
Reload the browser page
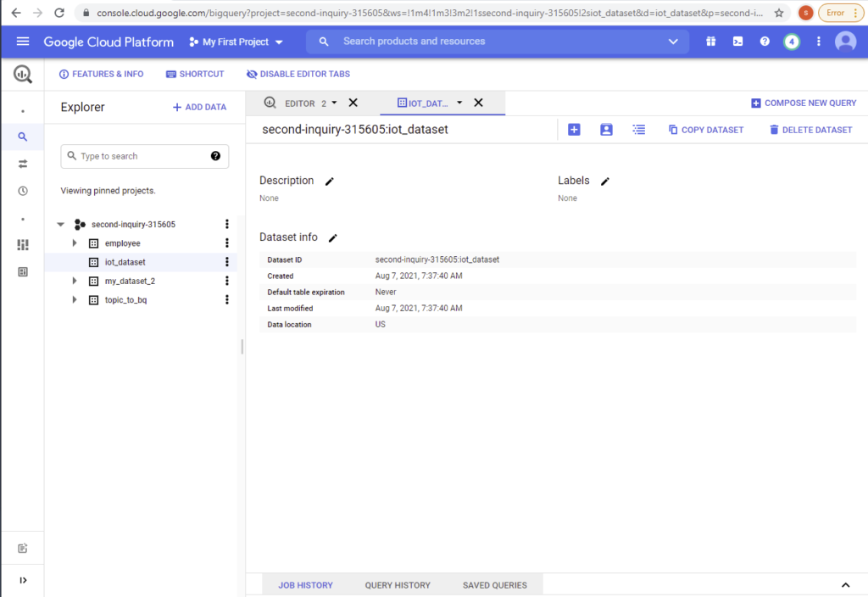(59, 13)
